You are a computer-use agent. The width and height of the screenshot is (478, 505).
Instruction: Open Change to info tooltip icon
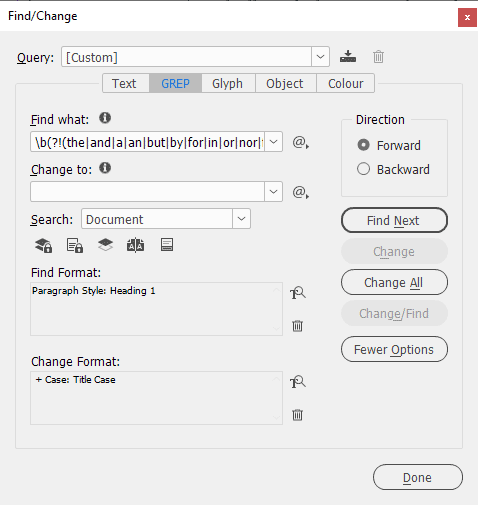105,168
